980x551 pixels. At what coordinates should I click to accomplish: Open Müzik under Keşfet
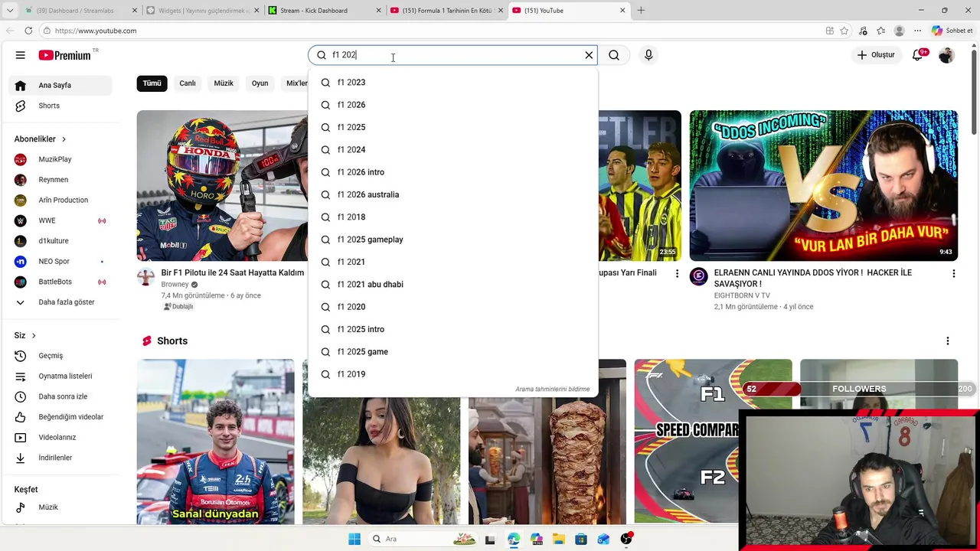pos(61,507)
